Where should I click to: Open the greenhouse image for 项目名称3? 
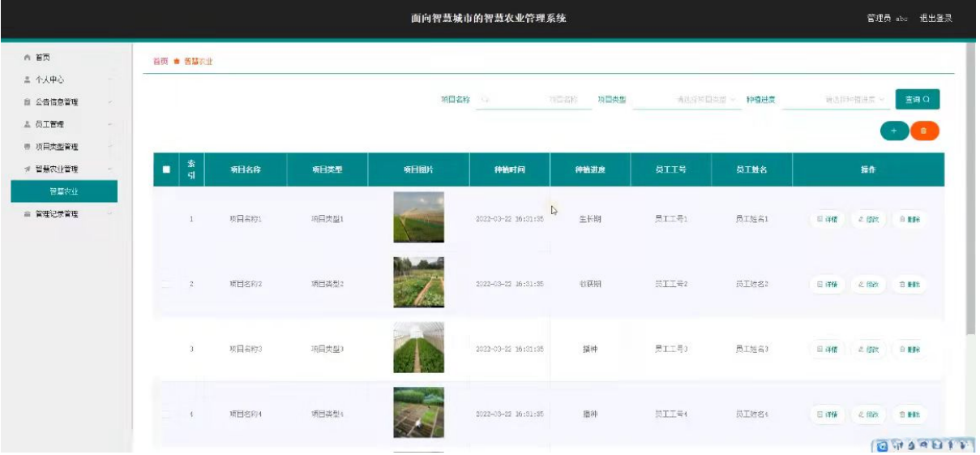tap(419, 348)
